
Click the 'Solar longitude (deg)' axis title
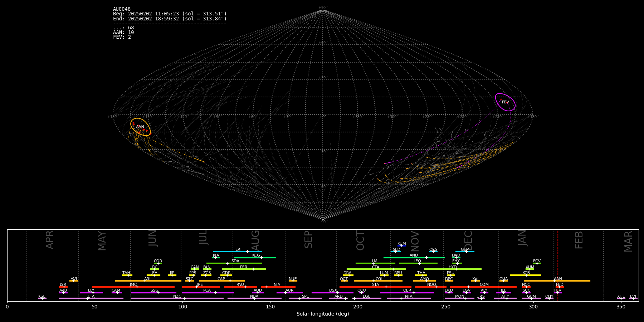[x=323, y=314]
